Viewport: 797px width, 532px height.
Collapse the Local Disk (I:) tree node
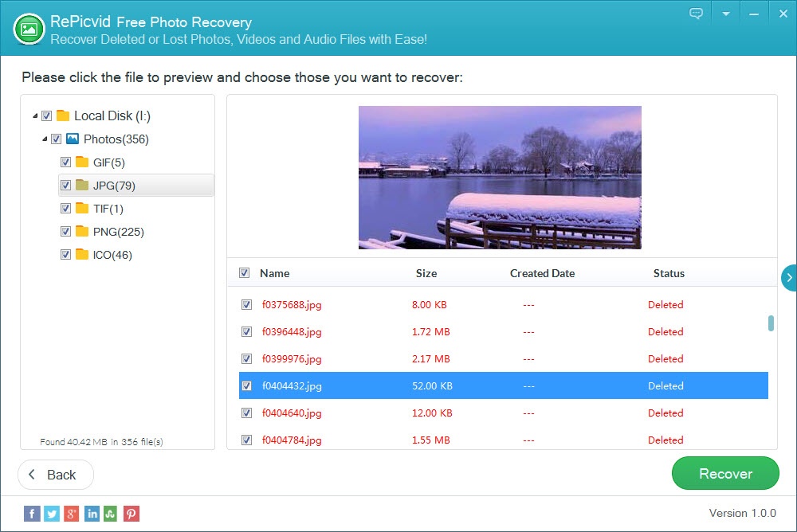click(35, 115)
